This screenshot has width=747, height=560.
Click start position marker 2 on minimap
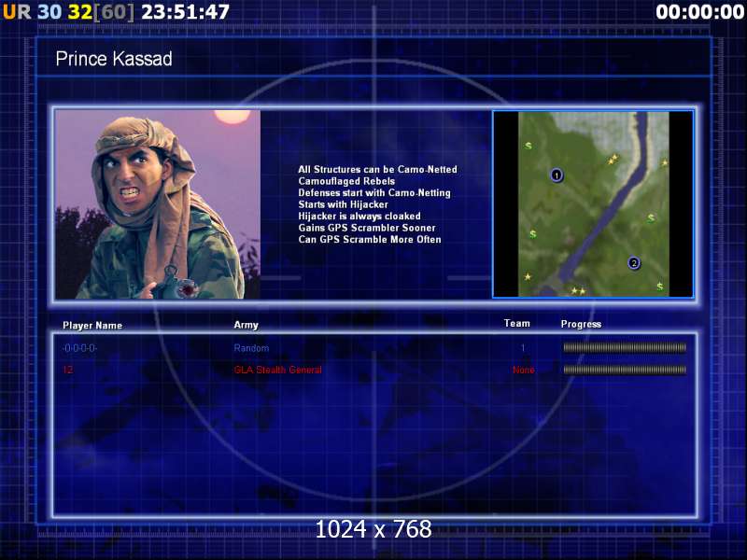[634, 263]
